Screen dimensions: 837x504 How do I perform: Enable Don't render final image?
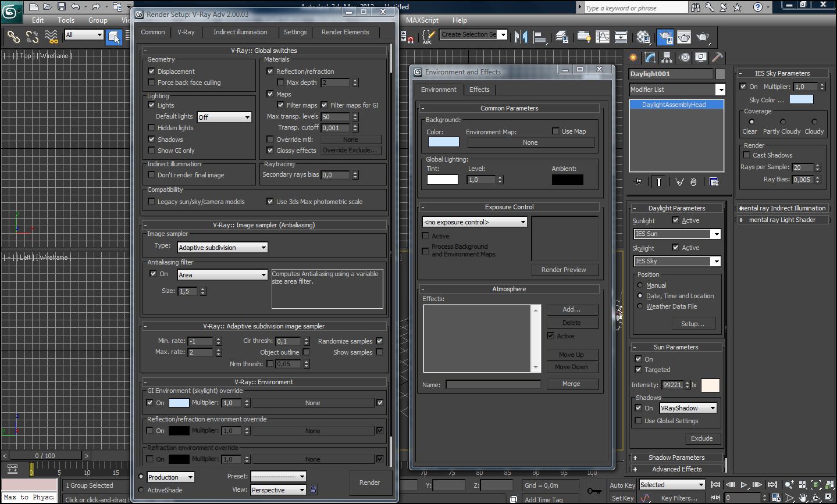tap(151, 175)
